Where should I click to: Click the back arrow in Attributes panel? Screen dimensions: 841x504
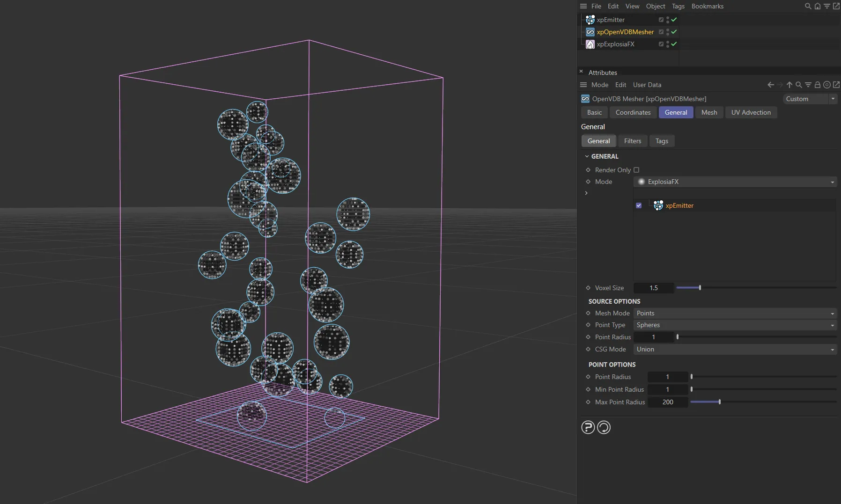(x=770, y=85)
